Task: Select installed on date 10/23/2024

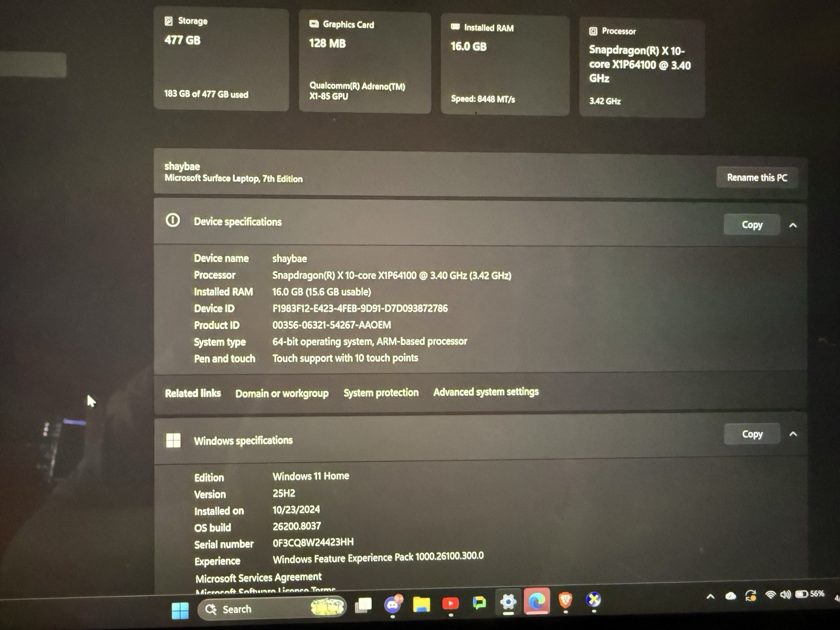Action: coord(296,510)
